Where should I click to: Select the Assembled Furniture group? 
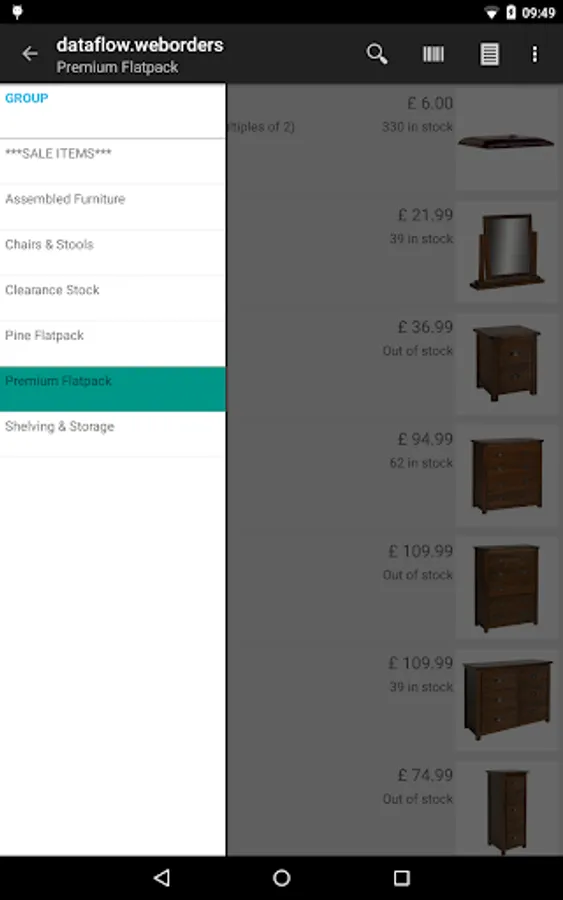(x=112, y=207)
